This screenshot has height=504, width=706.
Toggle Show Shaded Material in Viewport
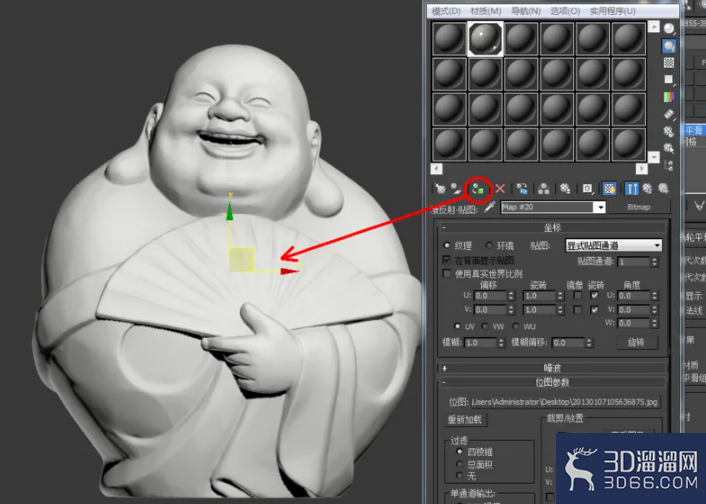pyautogui.click(x=610, y=189)
